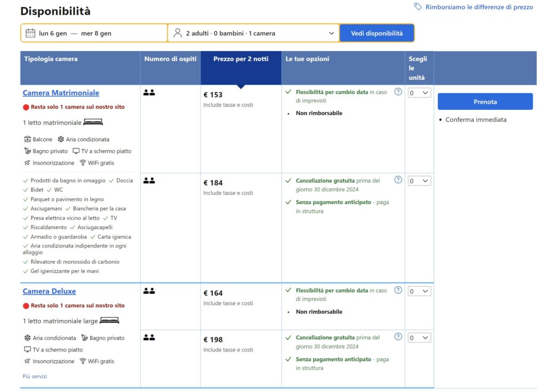Click the check-in date field lun 6 gen
Screen dimensions: 546x392
click(53, 34)
